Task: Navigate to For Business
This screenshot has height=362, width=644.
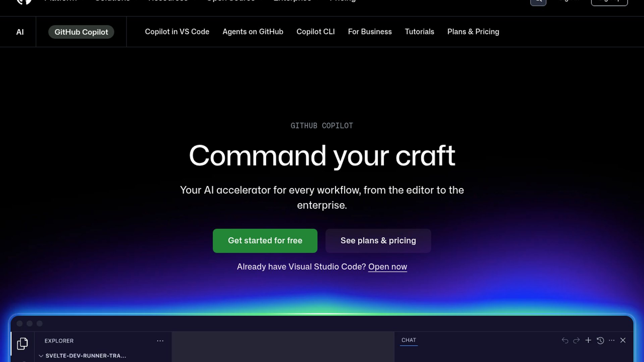Action: pos(370,32)
